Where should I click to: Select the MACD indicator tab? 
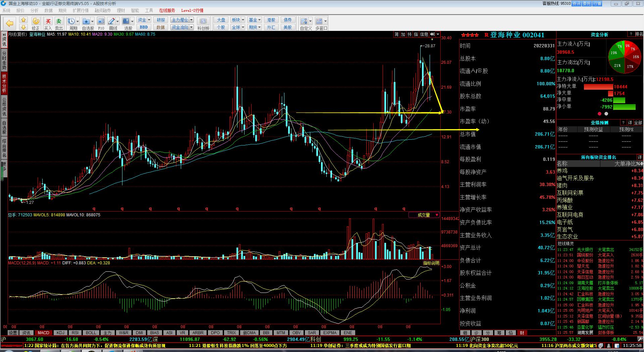tap(44, 333)
